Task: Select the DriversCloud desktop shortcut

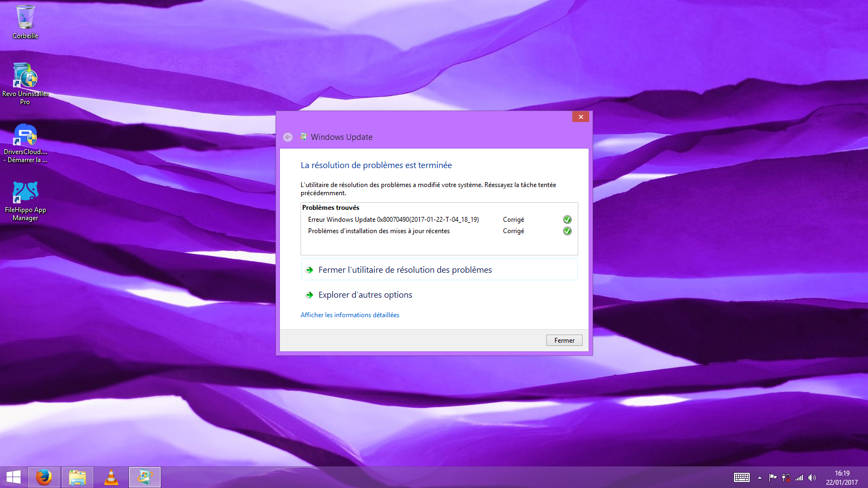Action: tap(25, 143)
